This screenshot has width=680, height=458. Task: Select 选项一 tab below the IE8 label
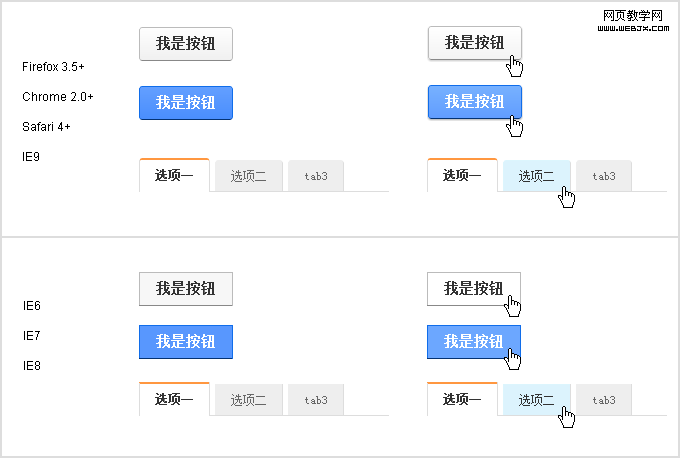point(174,399)
